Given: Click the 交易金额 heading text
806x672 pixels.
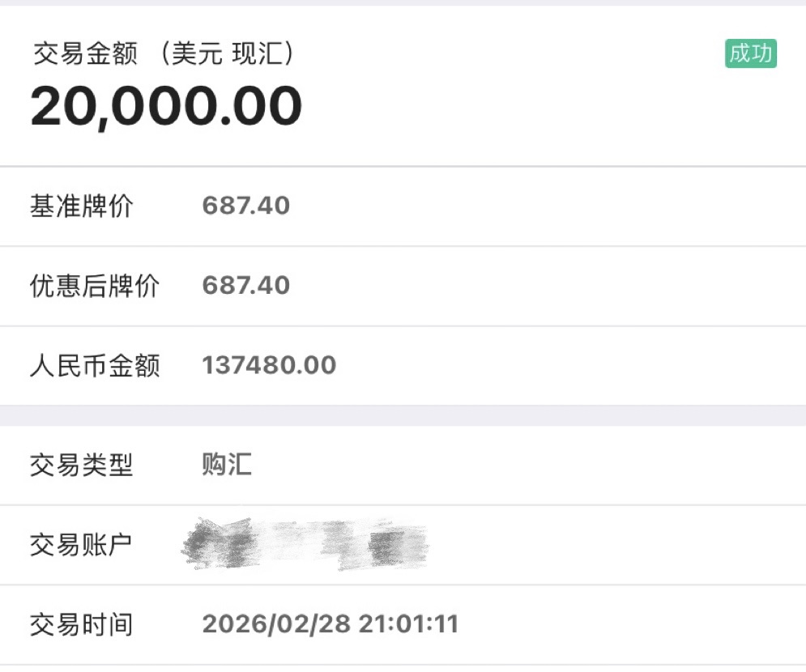Looking at the screenshot, I should (83, 54).
